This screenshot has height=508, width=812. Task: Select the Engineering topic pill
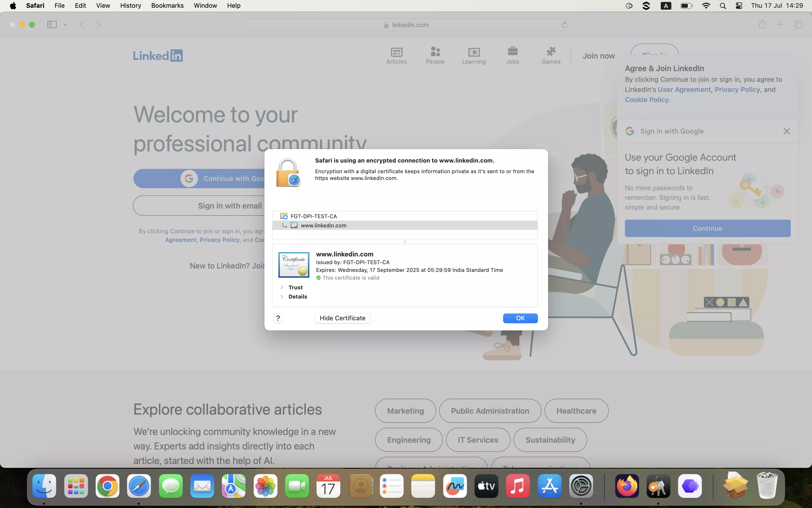point(409,440)
